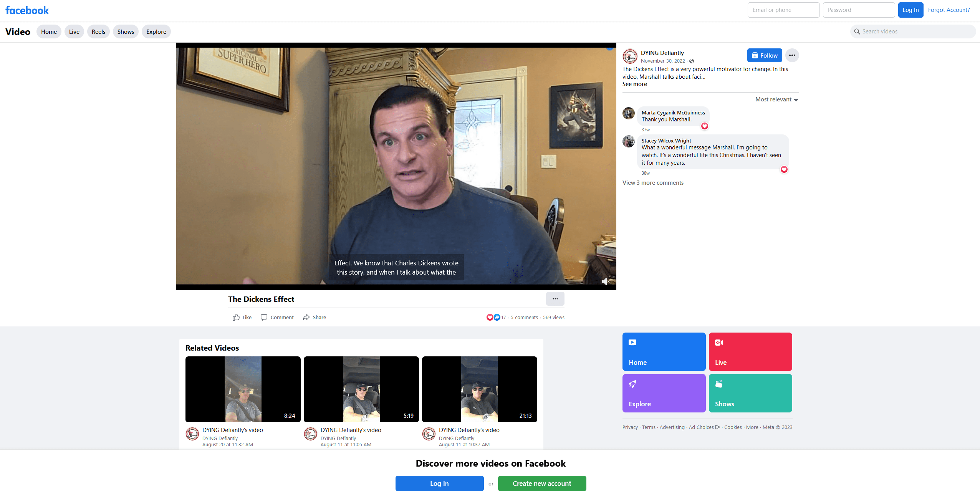Click the Forgot Account link
Viewport: 980px width, 500px height.
pos(949,10)
